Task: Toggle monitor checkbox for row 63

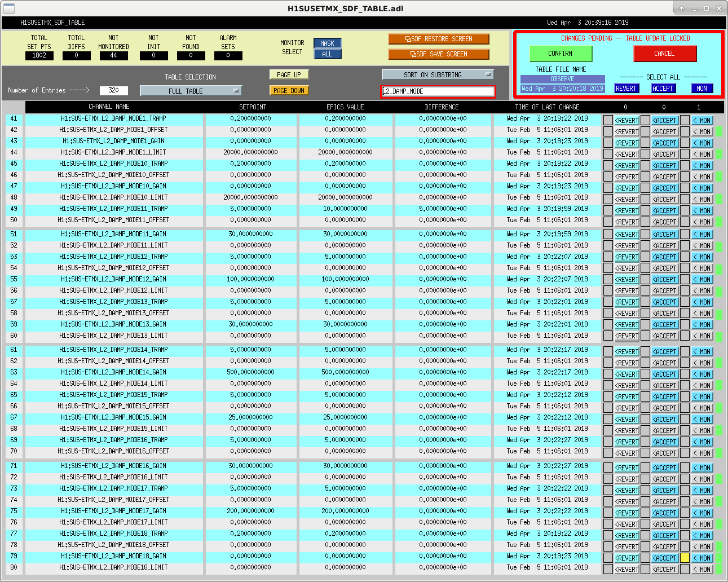Action: 685,374
